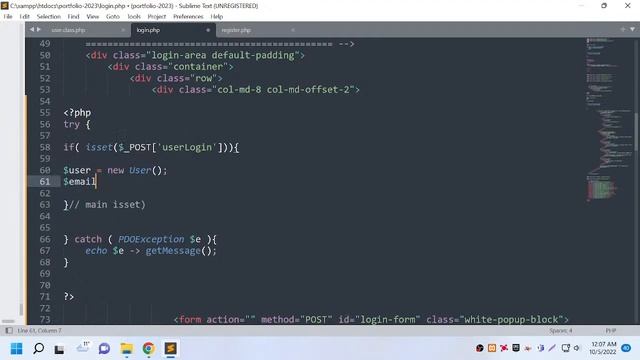Open the Preferences menu
This screenshot has width=640, height=360.
point(188,17)
